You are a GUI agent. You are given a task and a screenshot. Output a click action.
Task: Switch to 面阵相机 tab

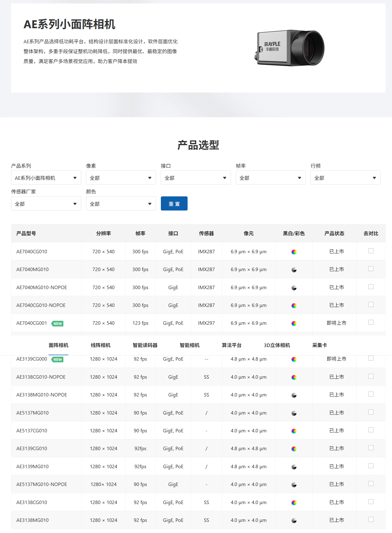58,345
